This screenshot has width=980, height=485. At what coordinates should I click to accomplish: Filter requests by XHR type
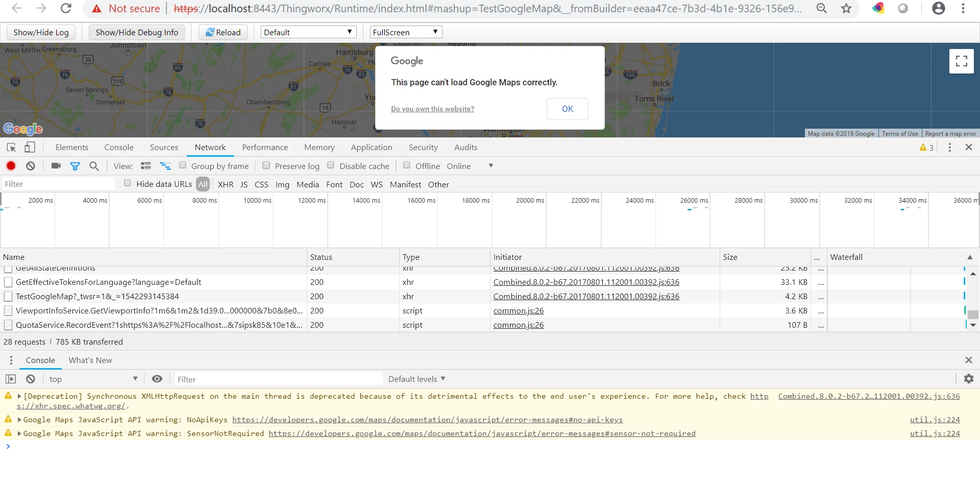[226, 184]
